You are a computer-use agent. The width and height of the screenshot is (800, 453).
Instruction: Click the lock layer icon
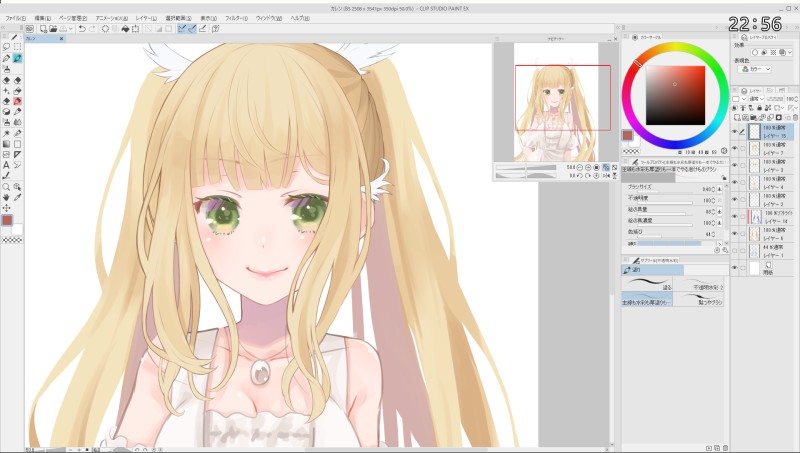(x=760, y=108)
